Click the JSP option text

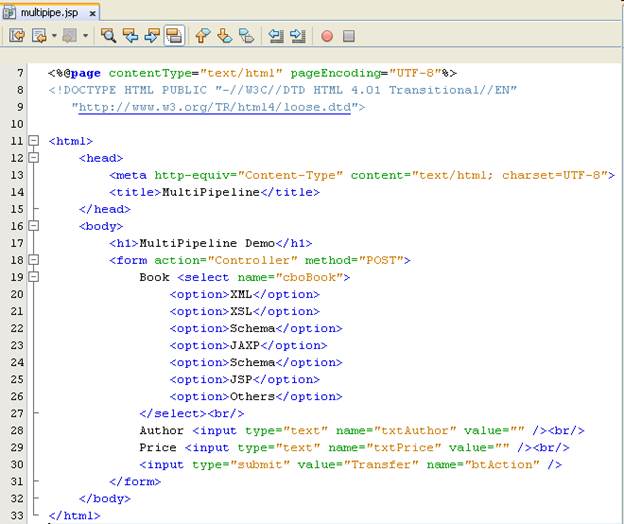(241, 380)
